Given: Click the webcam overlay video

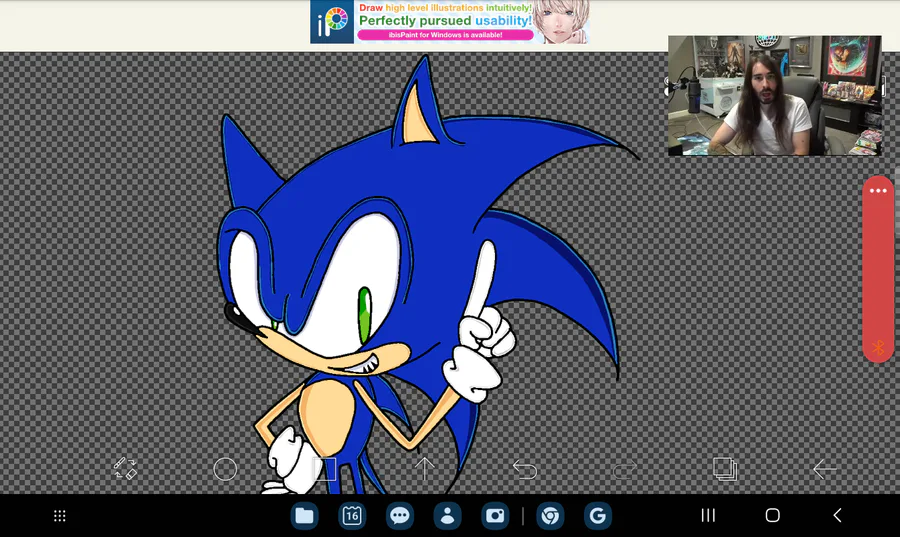Looking at the screenshot, I should tap(774, 95).
